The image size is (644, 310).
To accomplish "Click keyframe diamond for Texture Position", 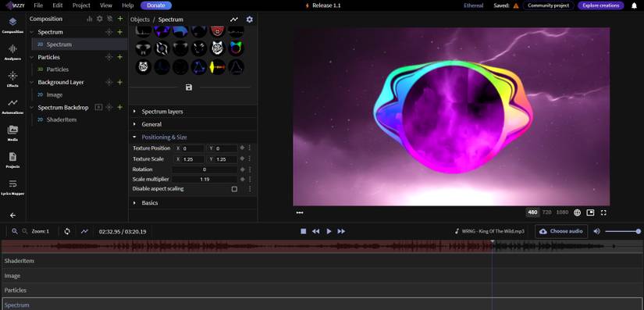I will (242, 148).
